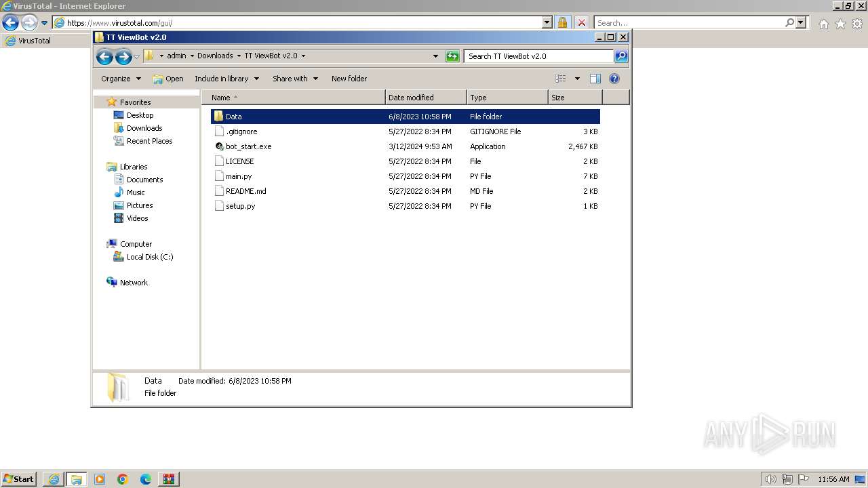Click Explorer's Back navigation arrow

click(104, 57)
